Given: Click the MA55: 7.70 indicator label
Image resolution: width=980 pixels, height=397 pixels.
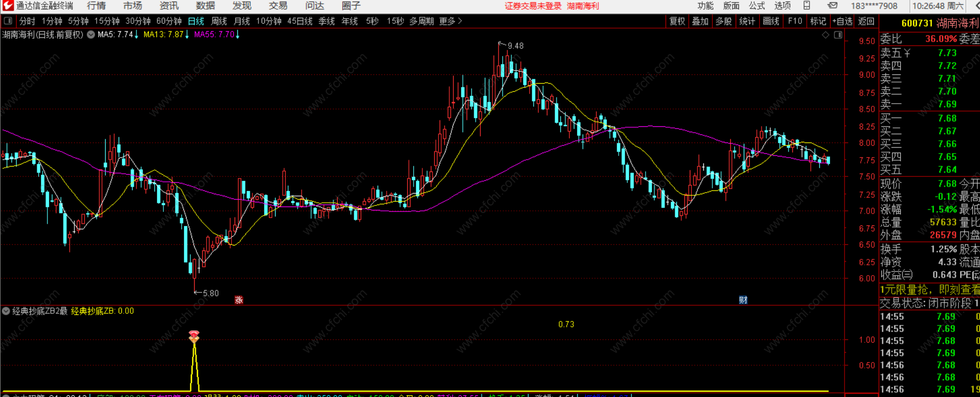Looking at the screenshot, I should (x=214, y=35).
